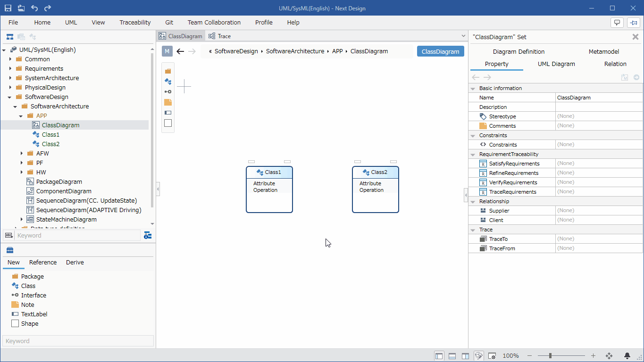This screenshot has width=644, height=362.
Task: Collapse the RequirementTraceability section
Action: (x=473, y=155)
